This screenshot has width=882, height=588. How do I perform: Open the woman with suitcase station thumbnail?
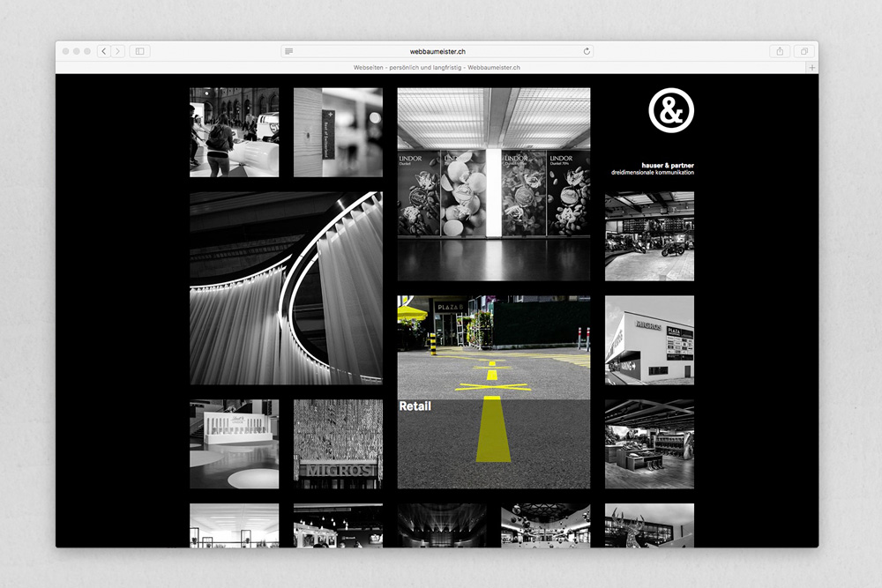[x=234, y=132]
